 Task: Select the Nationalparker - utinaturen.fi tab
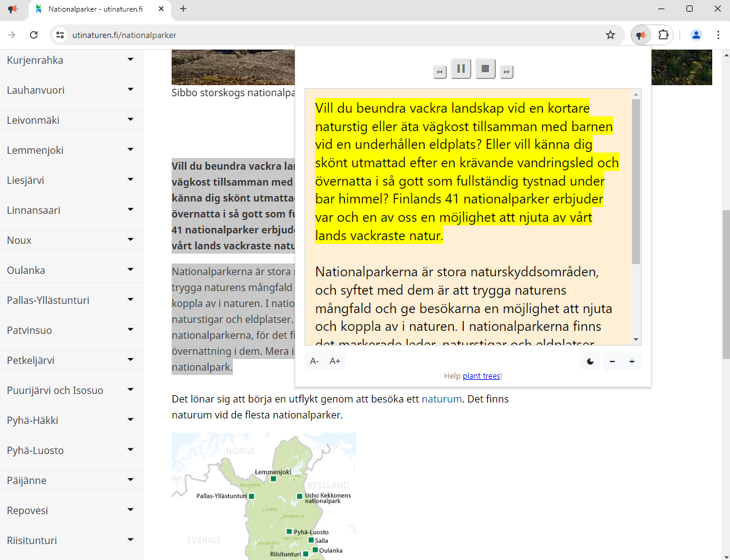(x=100, y=9)
